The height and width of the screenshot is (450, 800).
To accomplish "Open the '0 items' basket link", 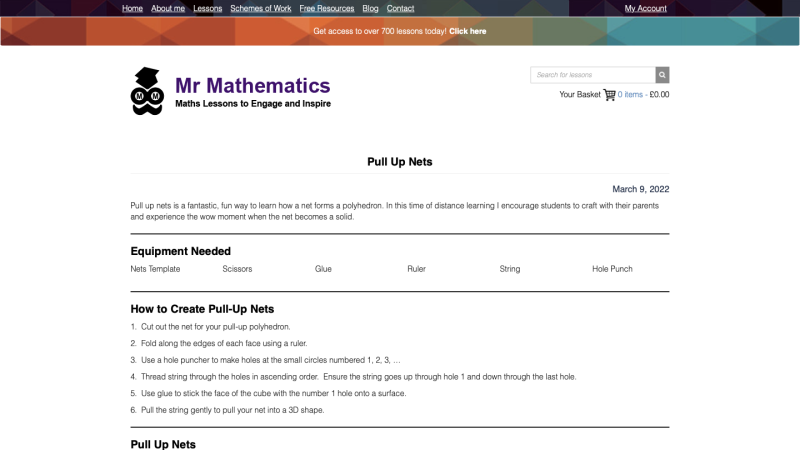I will pyautogui.click(x=630, y=94).
